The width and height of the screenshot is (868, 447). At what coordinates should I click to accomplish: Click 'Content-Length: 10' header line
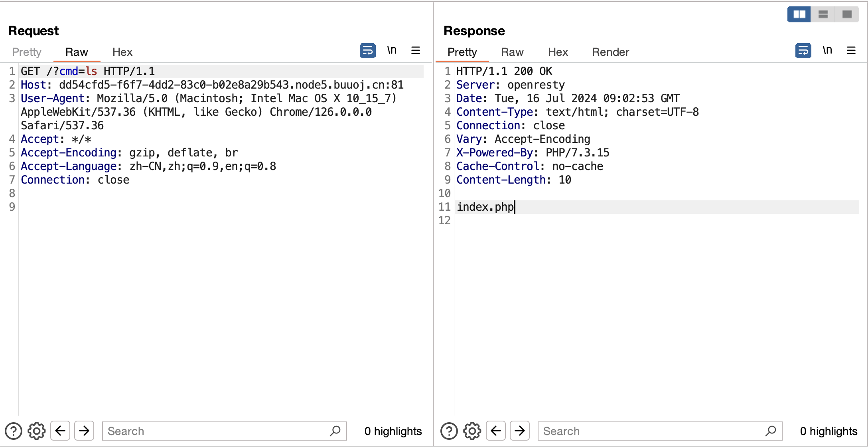coord(514,180)
